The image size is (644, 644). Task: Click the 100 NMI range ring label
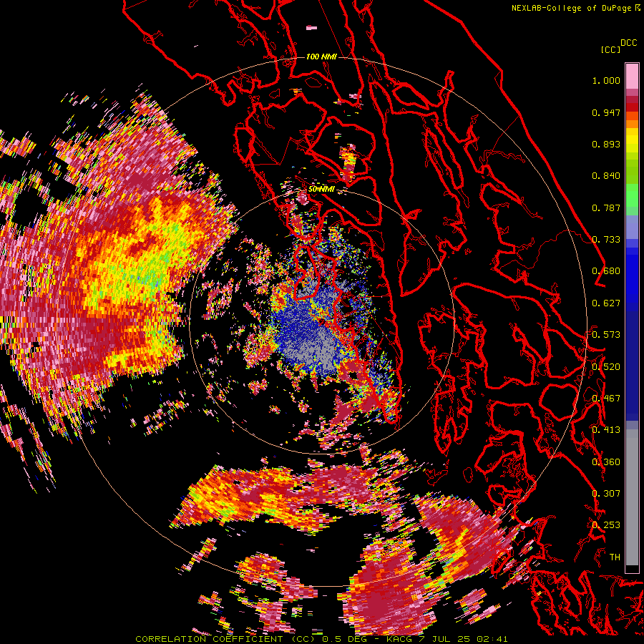321,57
